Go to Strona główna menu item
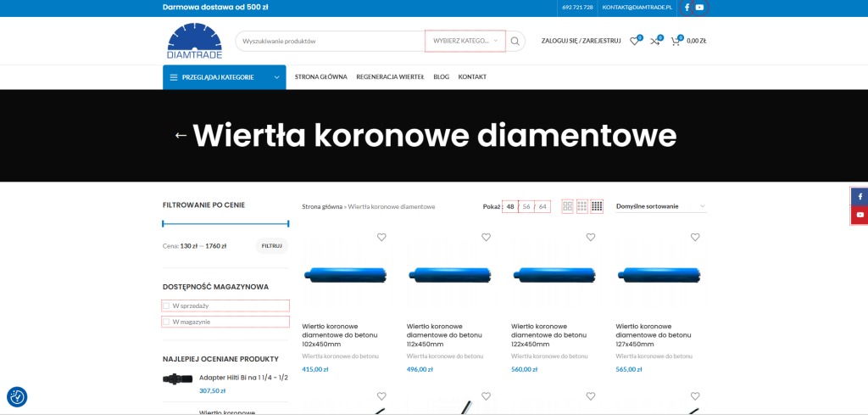 click(x=321, y=77)
